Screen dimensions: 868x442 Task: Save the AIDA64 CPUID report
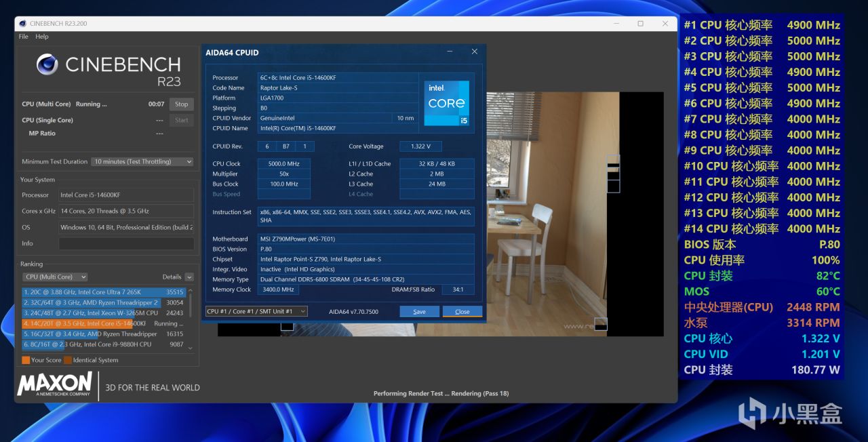(x=419, y=312)
